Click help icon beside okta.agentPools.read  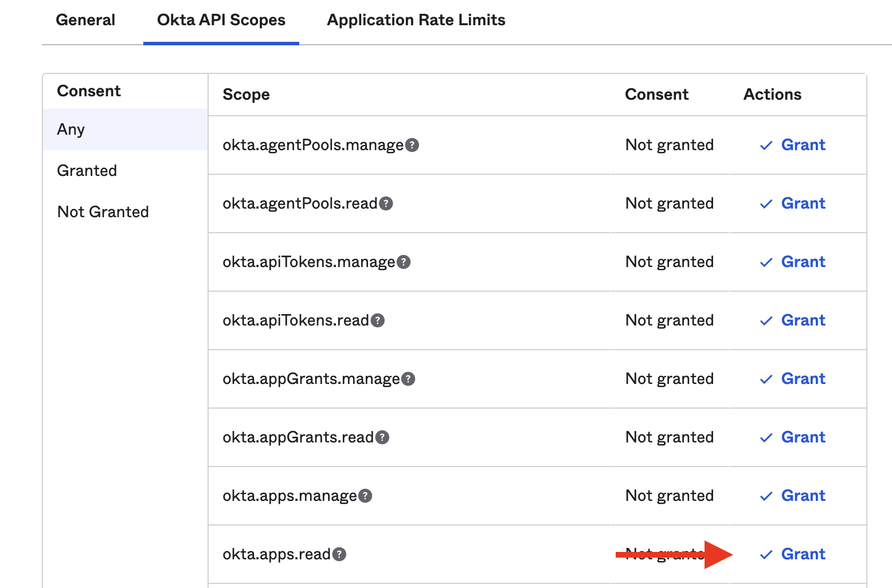386,204
